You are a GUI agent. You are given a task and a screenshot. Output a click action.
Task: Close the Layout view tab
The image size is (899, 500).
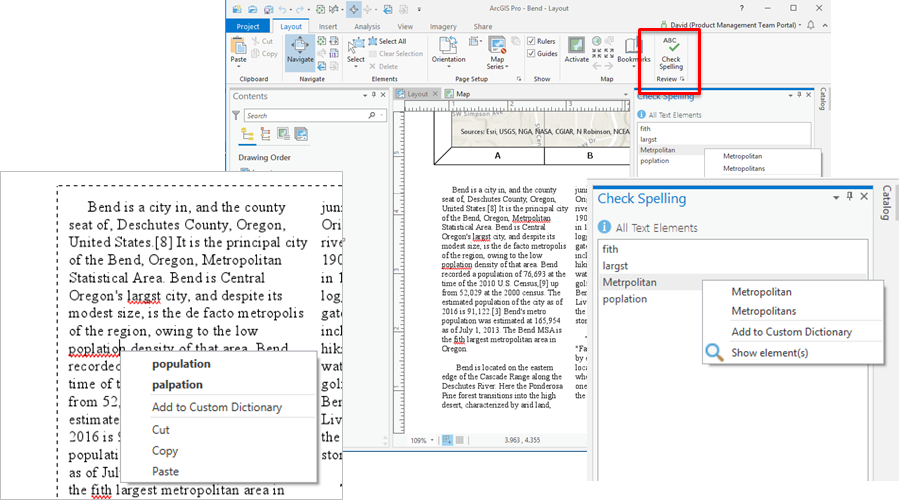click(435, 93)
